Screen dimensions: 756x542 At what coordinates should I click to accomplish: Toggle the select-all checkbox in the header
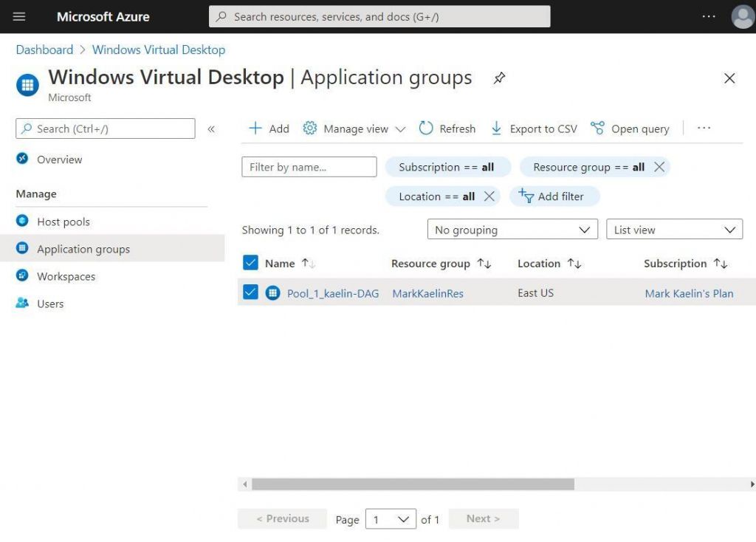(250, 263)
